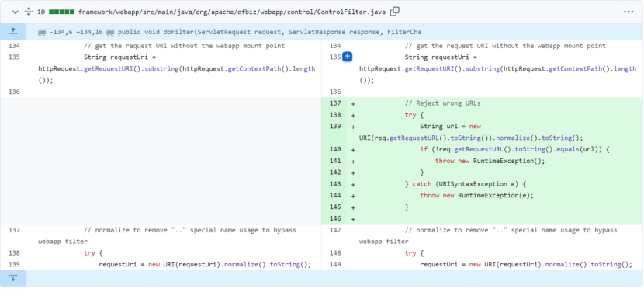Select right-side line number 147

[x=335, y=230]
